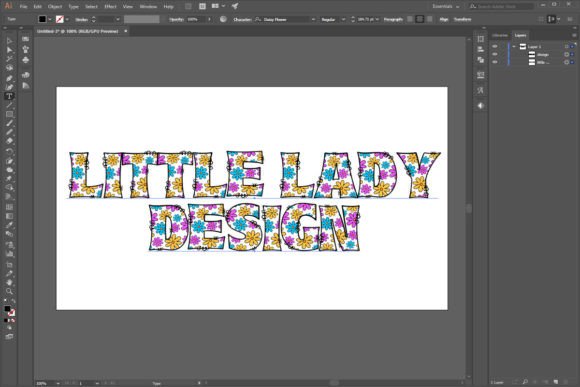Select the Eraser tool
Image resolution: width=580 pixels, height=387 pixels.
pos(9,141)
